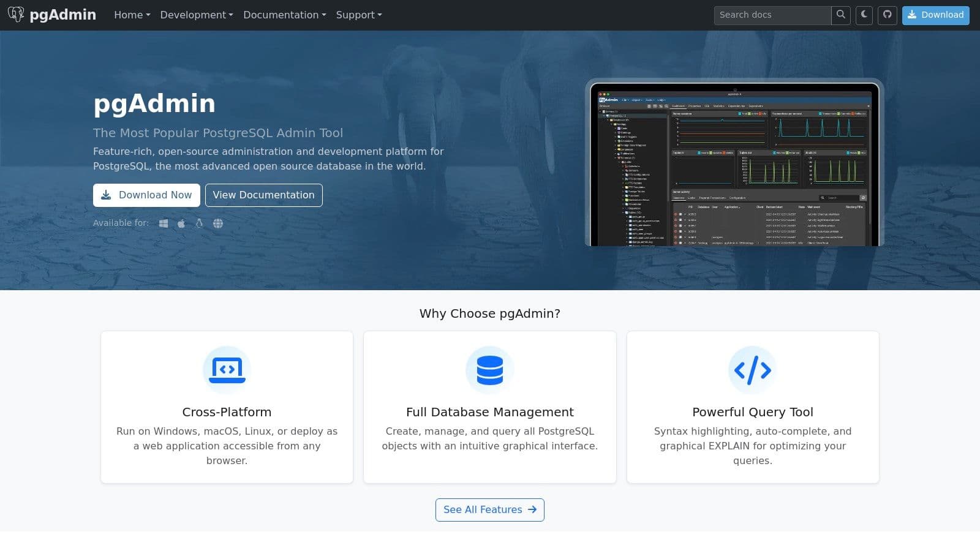This screenshot has width=980, height=551.
Task: Click the pgAdmin elephant logo
Action: [16, 15]
